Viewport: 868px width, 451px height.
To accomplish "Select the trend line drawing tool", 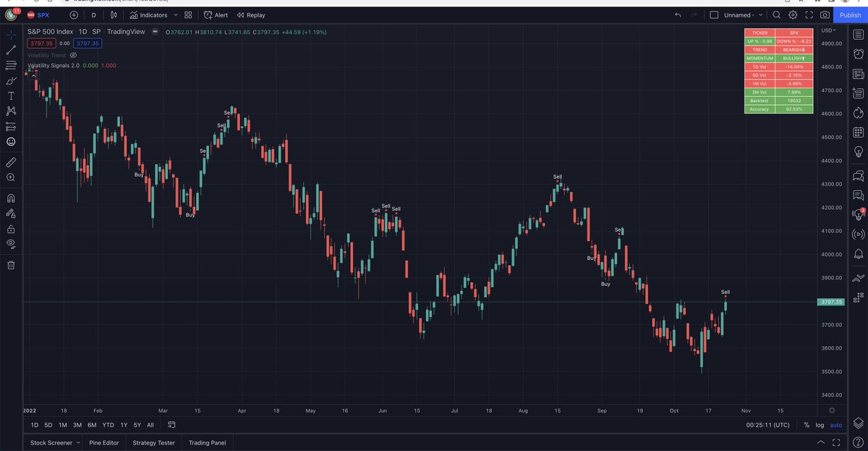I will point(11,50).
